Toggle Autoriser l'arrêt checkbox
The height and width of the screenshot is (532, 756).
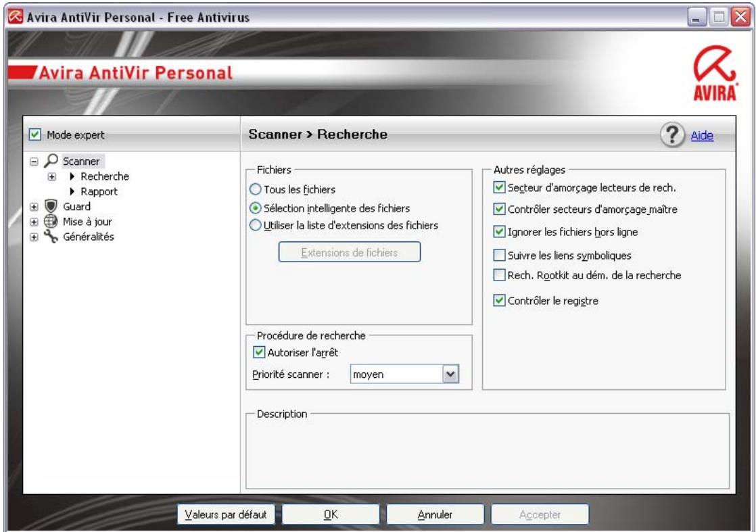point(259,352)
